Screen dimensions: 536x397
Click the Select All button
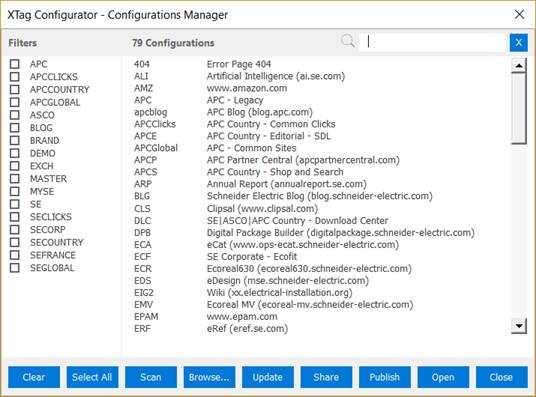(x=92, y=377)
